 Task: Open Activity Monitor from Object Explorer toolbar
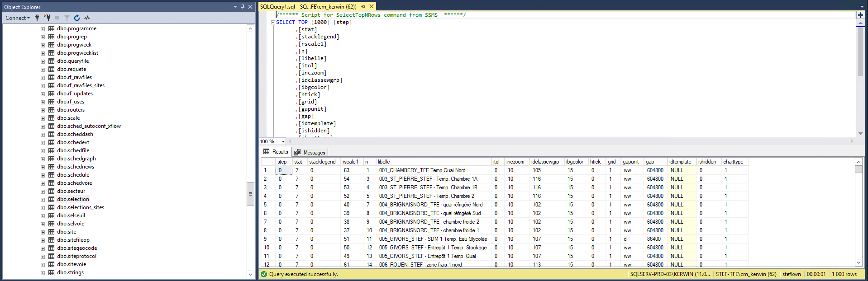(87, 18)
